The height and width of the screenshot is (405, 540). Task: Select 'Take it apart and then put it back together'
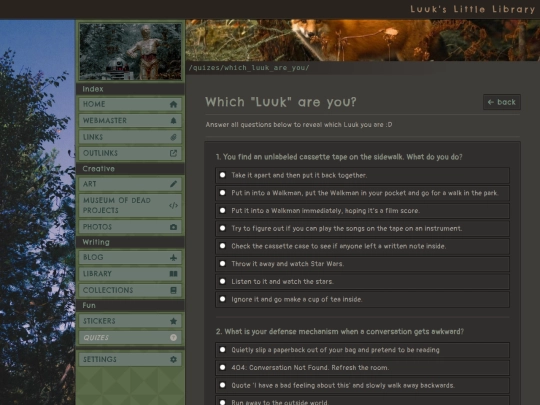tap(362, 175)
